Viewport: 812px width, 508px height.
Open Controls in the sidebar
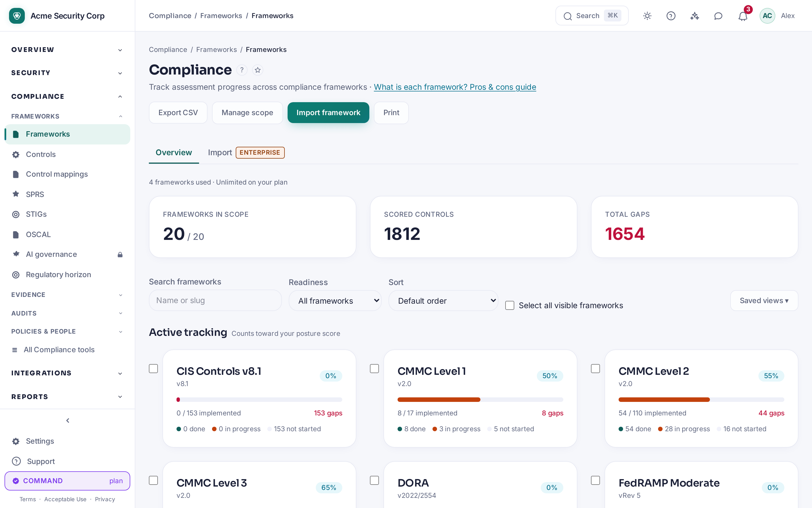coord(67,155)
